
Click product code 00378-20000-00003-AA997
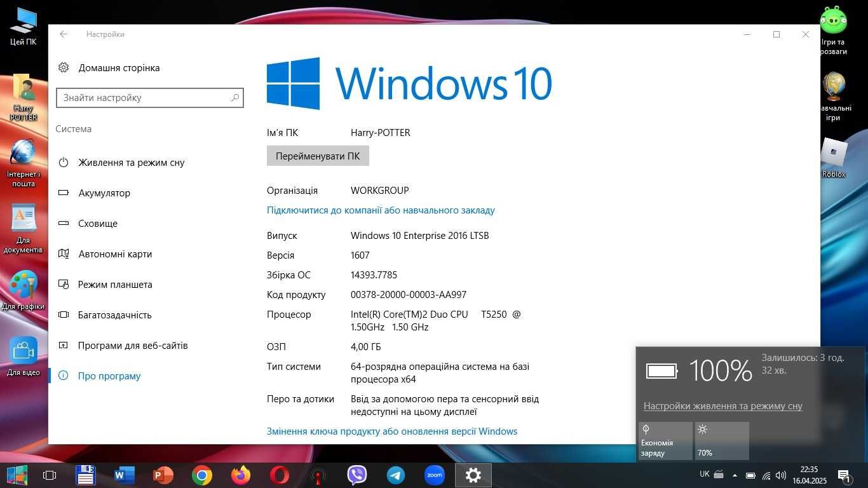pos(409,295)
